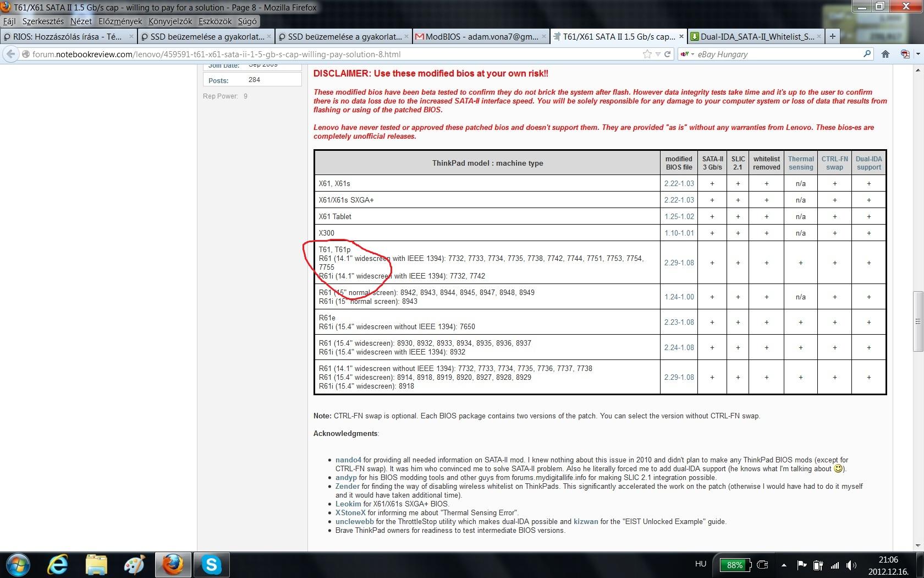Click the HU language indicator

coord(700,564)
